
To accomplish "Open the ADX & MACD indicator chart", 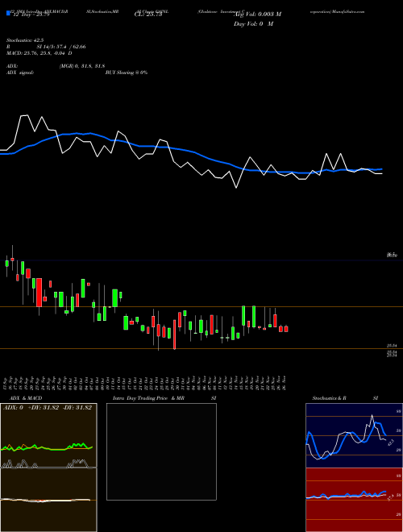I will coord(48,468).
